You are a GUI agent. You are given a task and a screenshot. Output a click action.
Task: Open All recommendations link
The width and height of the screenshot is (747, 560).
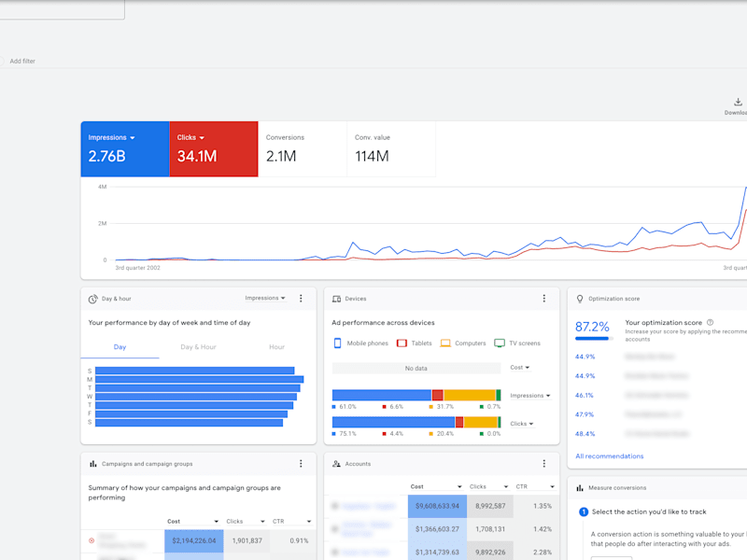[610, 456]
